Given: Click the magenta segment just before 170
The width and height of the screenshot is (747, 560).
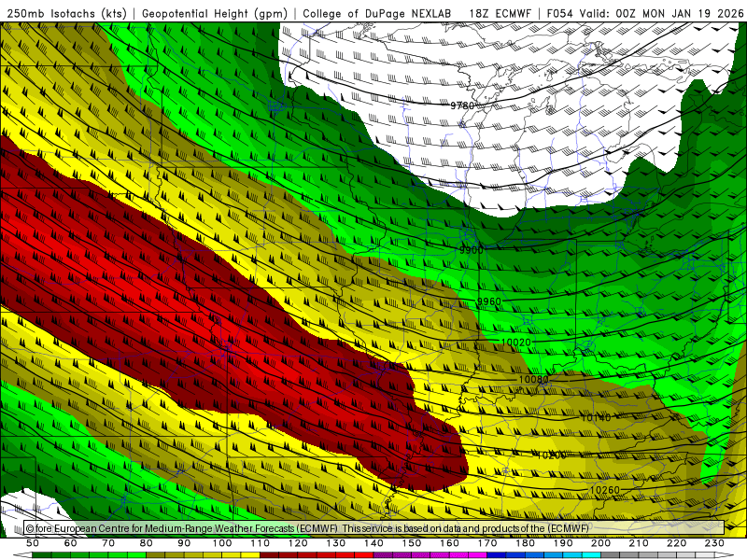Looking at the screenshot, I should coord(477,555).
